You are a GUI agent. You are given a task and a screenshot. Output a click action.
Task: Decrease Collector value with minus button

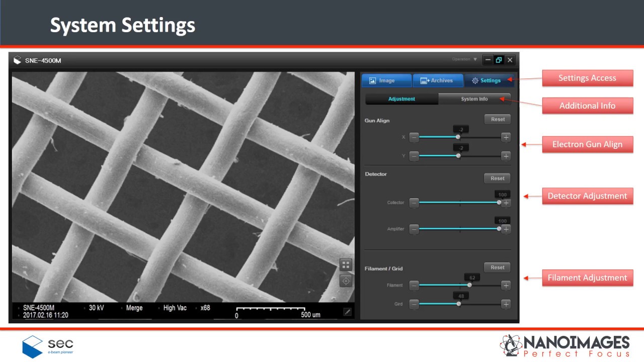click(414, 203)
